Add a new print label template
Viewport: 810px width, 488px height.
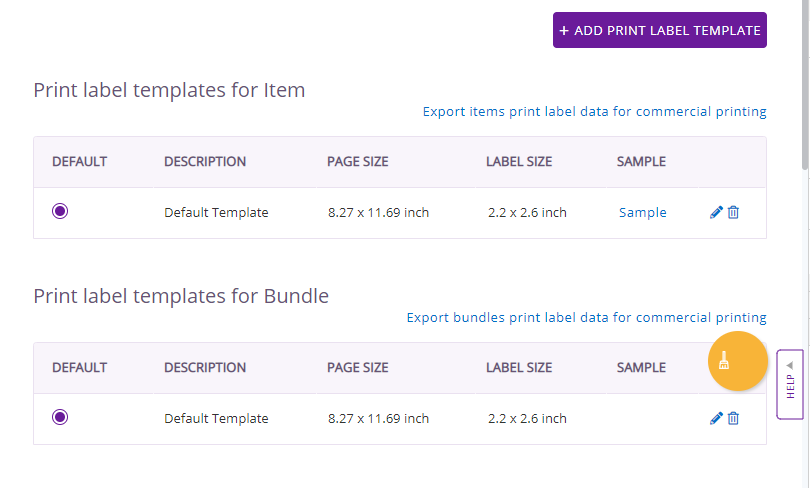660,30
